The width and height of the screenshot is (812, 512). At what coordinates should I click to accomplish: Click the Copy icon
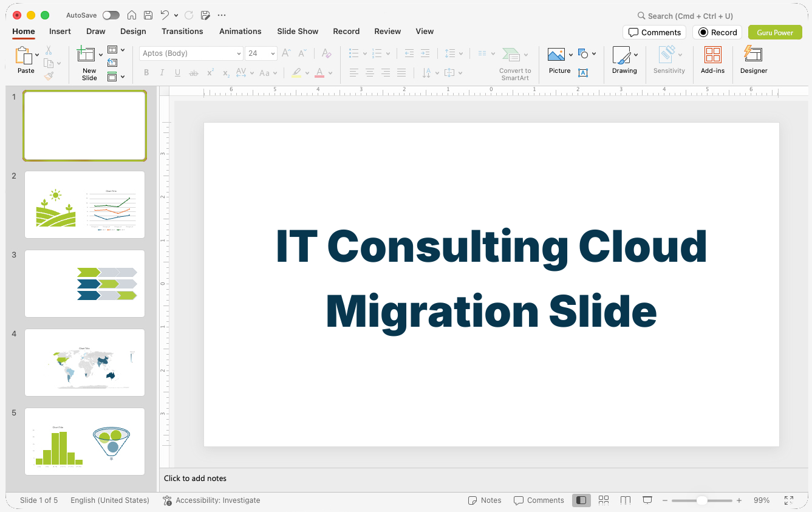click(49, 63)
